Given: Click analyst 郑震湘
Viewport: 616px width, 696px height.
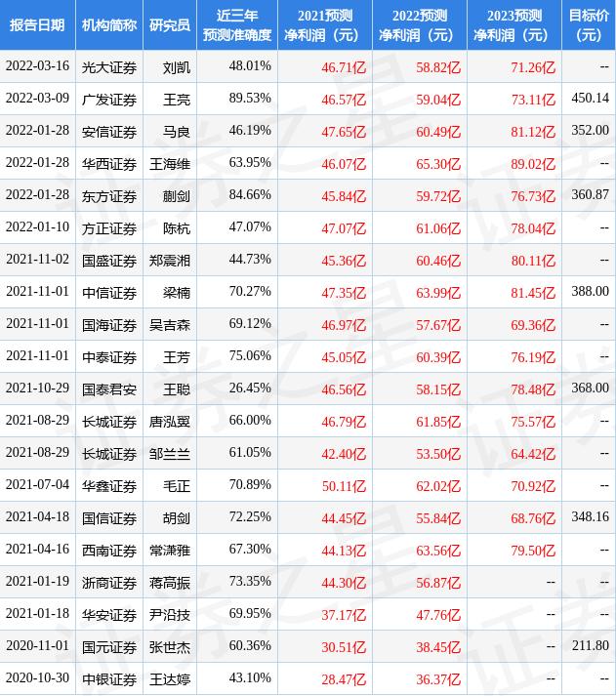Looking at the screenshot, I should [170, 261].
